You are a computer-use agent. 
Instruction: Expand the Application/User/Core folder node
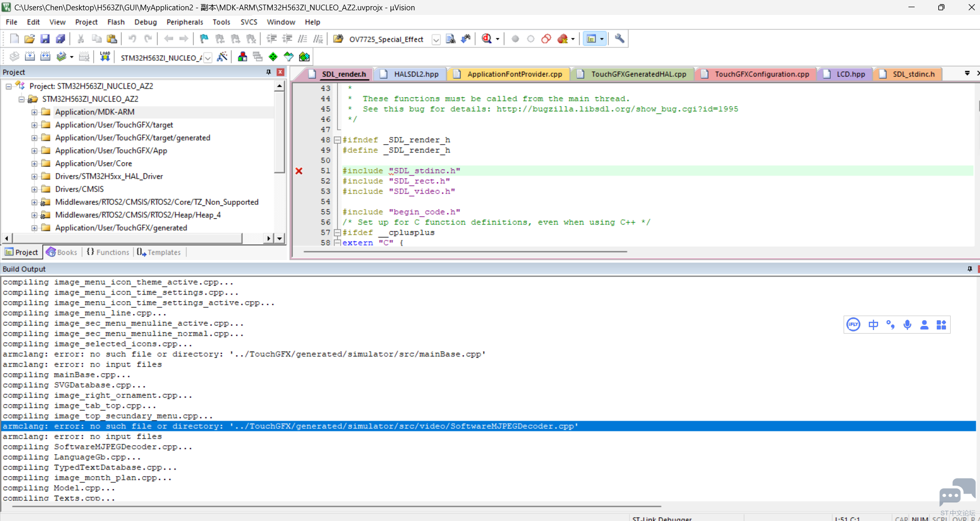coord(34,164)
